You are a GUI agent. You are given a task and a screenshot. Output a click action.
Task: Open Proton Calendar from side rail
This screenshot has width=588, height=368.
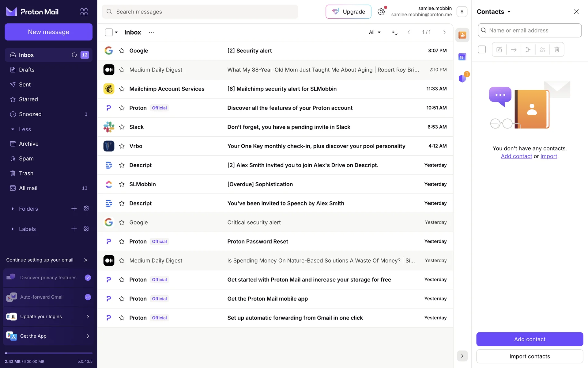462,57
